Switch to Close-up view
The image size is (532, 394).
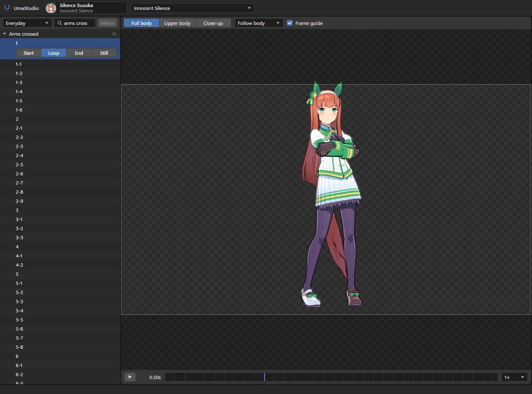coord(213,23)
